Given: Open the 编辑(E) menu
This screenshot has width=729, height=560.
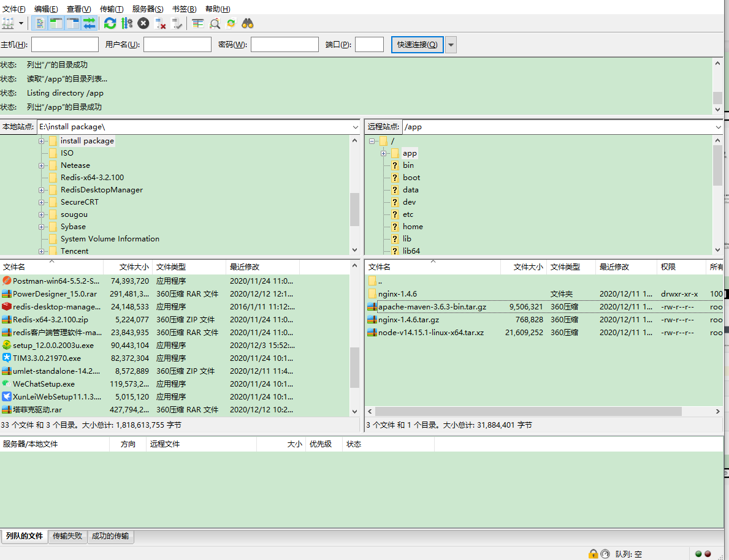Looking at the screenshot, I should (x=46, y=9).
